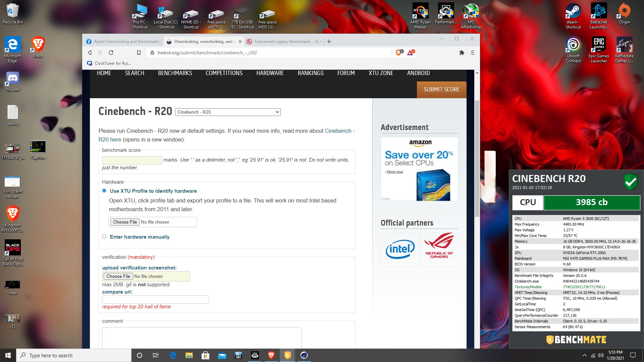Select Use XTU Profile radio button

104,190
